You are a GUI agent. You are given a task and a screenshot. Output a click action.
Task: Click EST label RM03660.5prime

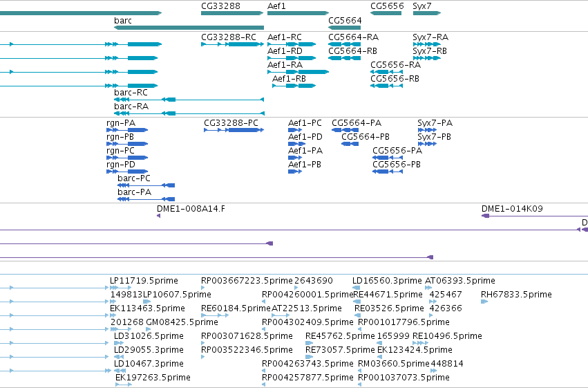coord(393,364)
